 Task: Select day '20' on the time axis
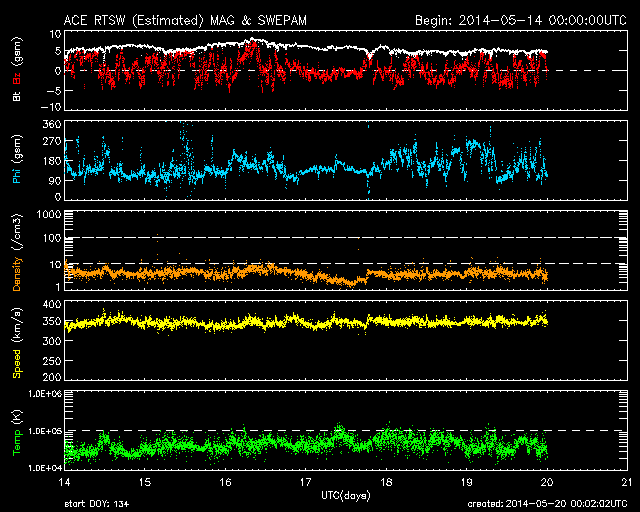point(547,482)
